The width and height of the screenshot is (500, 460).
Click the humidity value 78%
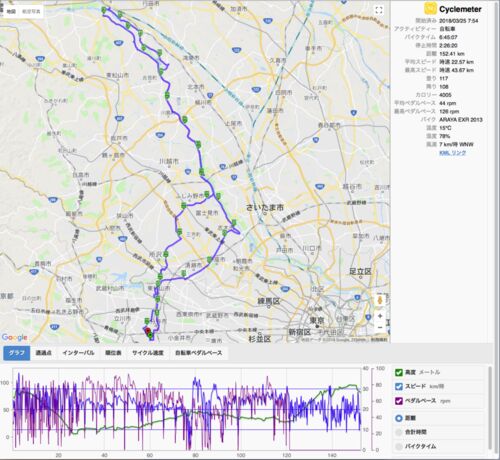[x=444, y=136]
